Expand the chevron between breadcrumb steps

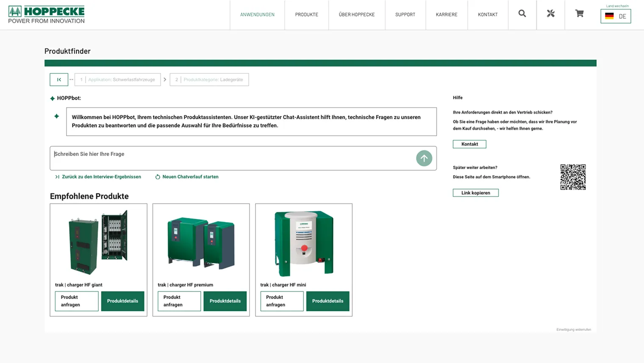(165, 79)
